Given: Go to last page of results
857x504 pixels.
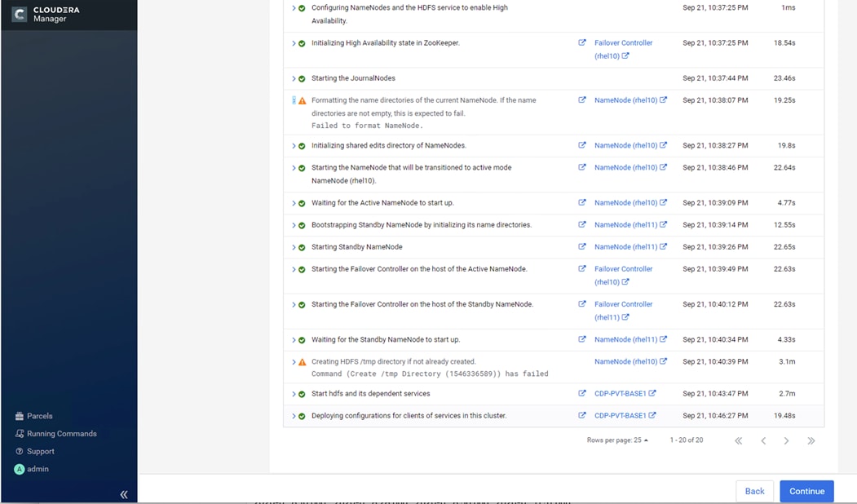Looking at the screenshot, I should (x=811, y=440).
